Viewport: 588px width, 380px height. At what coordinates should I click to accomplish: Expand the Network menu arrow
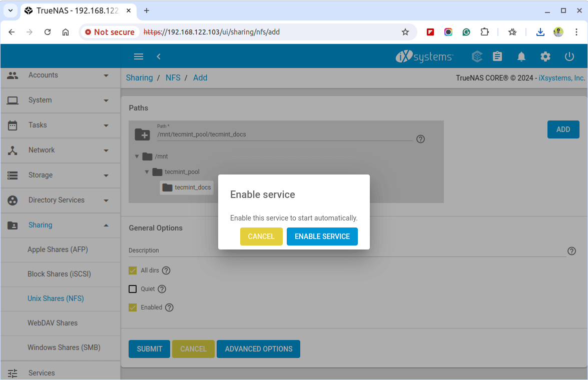(x=106, y=150)
